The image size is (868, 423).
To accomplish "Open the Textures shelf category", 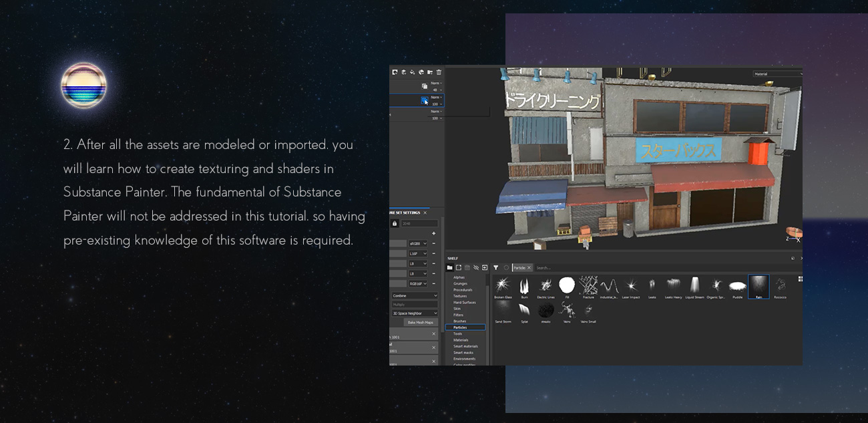I will 460,296.
